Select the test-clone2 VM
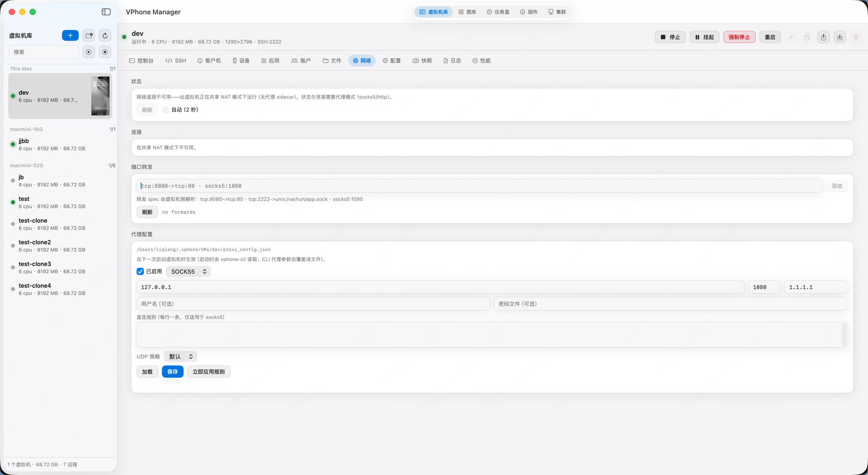 click(x=60, y=246)
